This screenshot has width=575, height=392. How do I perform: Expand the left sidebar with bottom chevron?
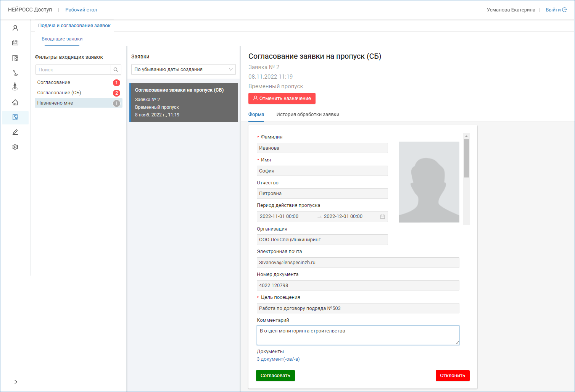pos(16,382)
